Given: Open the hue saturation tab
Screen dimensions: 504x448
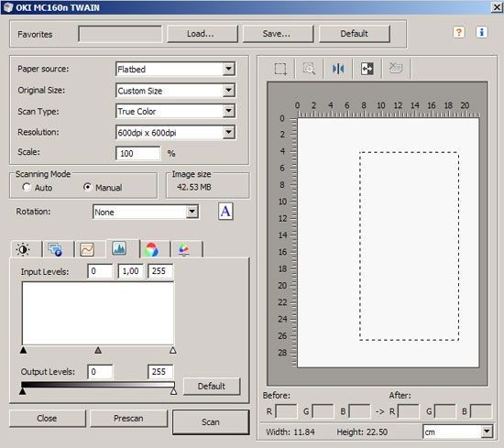Looking at the screenshot, I should coord(184,249).
